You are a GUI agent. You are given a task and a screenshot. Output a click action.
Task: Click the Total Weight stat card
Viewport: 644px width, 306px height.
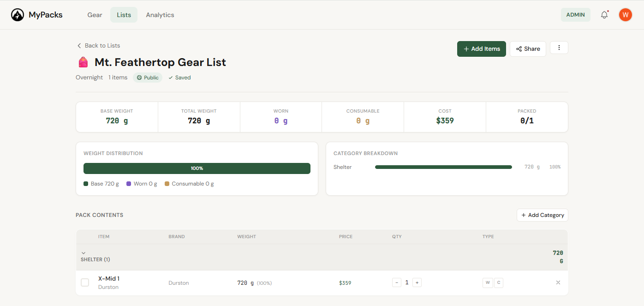tap(199, 117)
